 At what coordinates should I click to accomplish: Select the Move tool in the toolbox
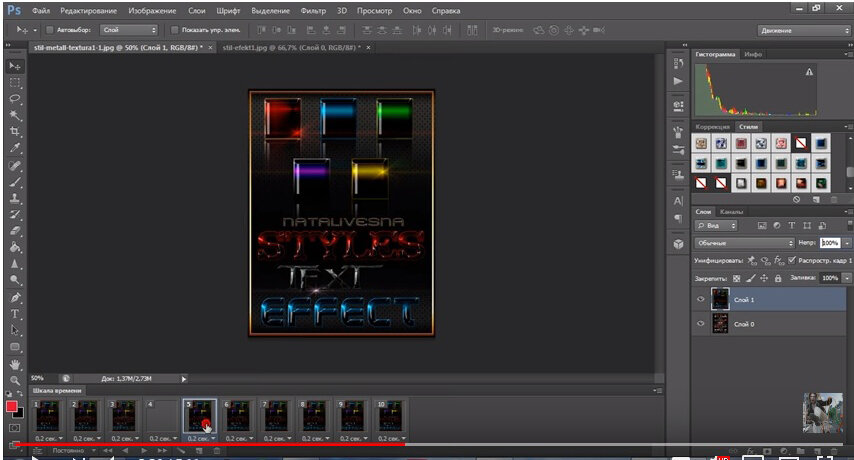(15, 66)
